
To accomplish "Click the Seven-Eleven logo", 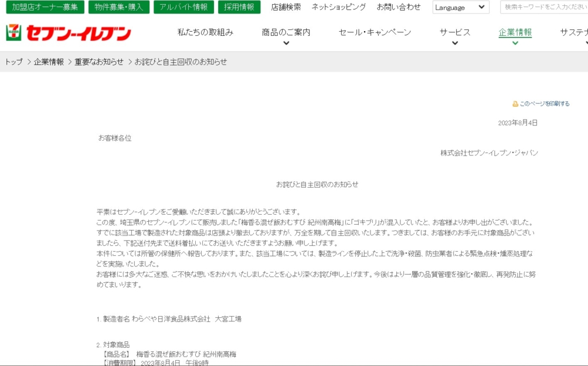I will pyautogui.click(x=68, y=33).
